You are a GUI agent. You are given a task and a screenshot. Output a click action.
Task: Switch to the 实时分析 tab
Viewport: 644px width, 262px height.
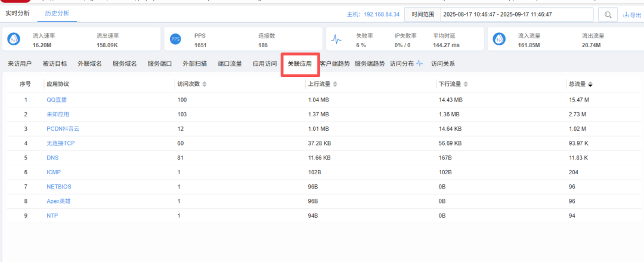[x=17, y=13]
